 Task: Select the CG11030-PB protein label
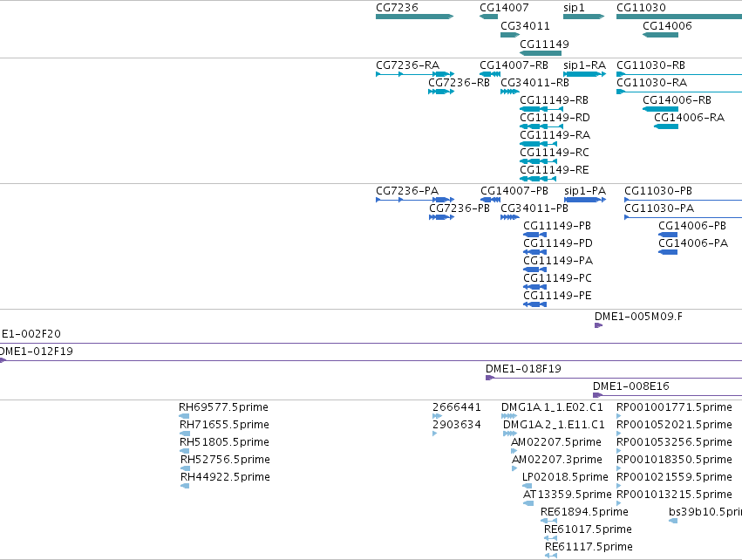(658, 191)
